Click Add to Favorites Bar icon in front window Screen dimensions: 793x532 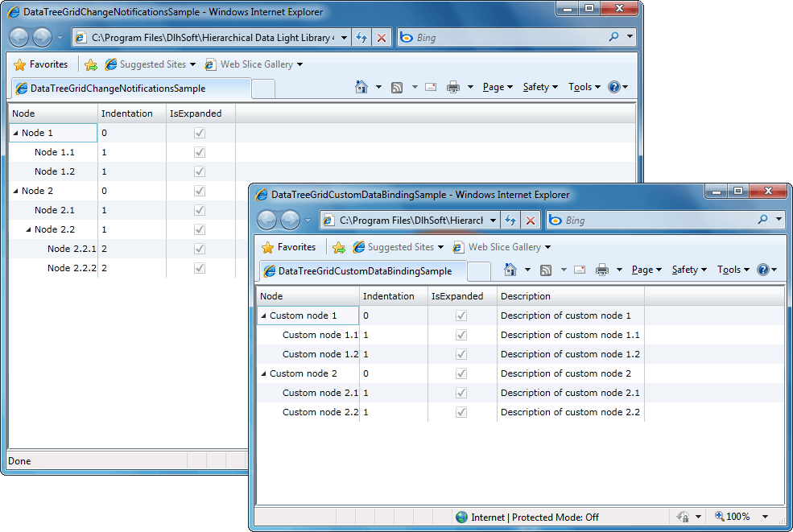[x=339, y=247]
